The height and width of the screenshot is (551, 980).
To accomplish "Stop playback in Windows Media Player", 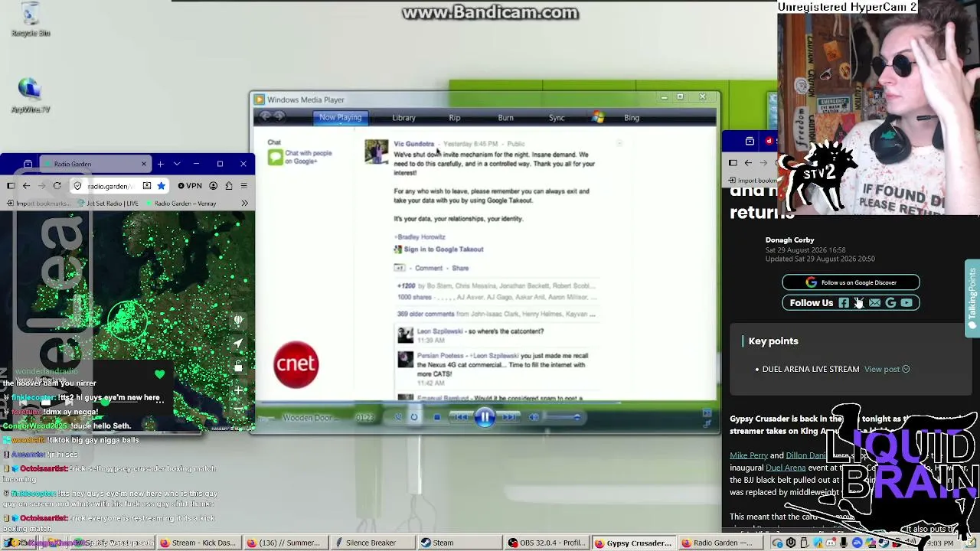I will point(436,417).
